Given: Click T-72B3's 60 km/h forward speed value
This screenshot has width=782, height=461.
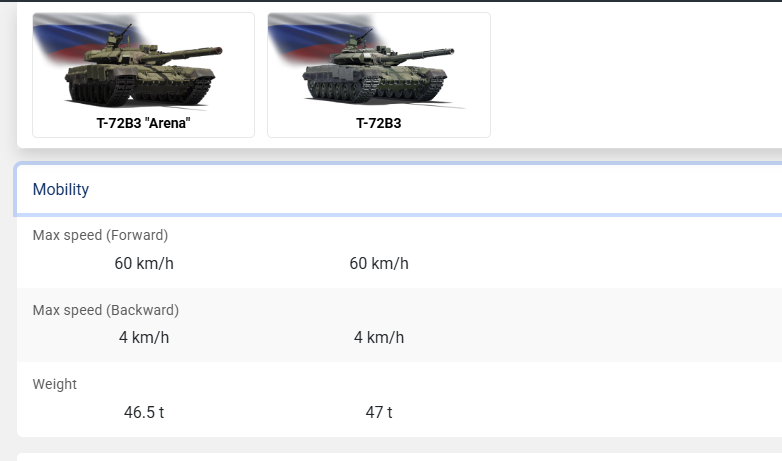Looking at the screenshot, I should point(379,263).
